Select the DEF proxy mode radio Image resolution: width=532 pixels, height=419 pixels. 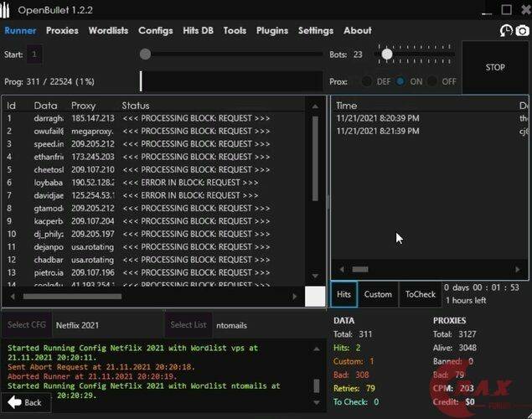pos(366,81)
